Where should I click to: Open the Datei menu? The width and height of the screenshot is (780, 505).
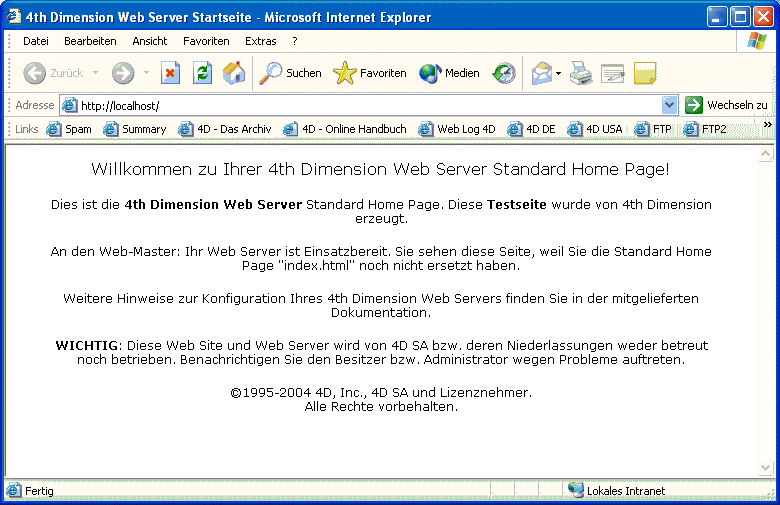(35, 41)
